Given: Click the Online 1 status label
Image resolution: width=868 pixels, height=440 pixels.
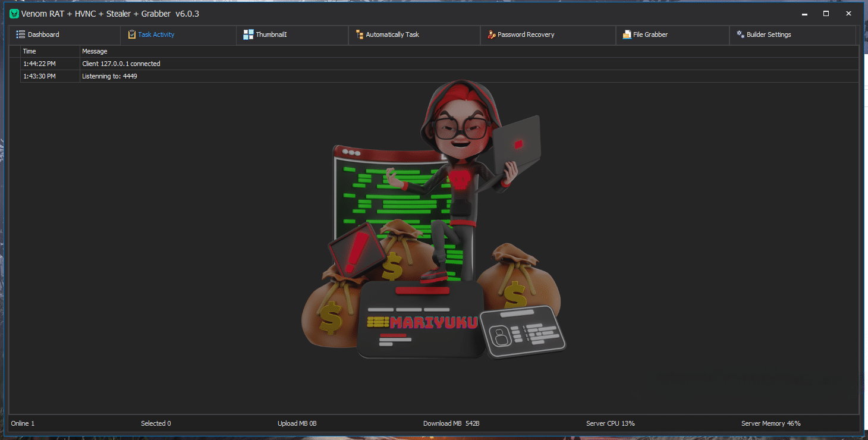Looking at the screenshot, I should [23, 423].
